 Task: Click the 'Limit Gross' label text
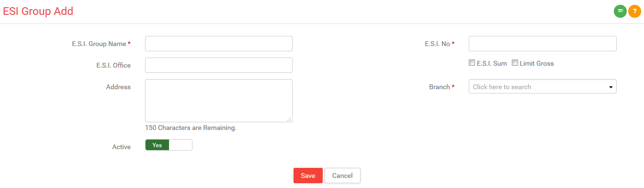(x=537, y=63)
